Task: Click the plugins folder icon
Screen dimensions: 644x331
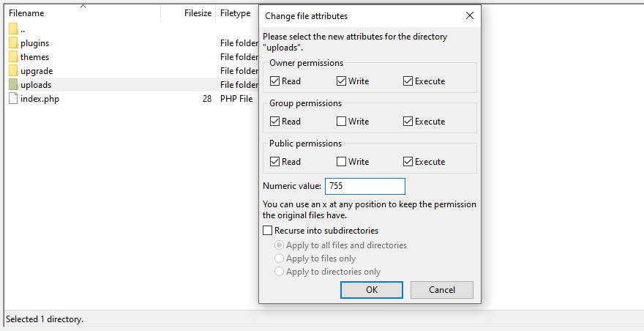Action: point(13,43)
